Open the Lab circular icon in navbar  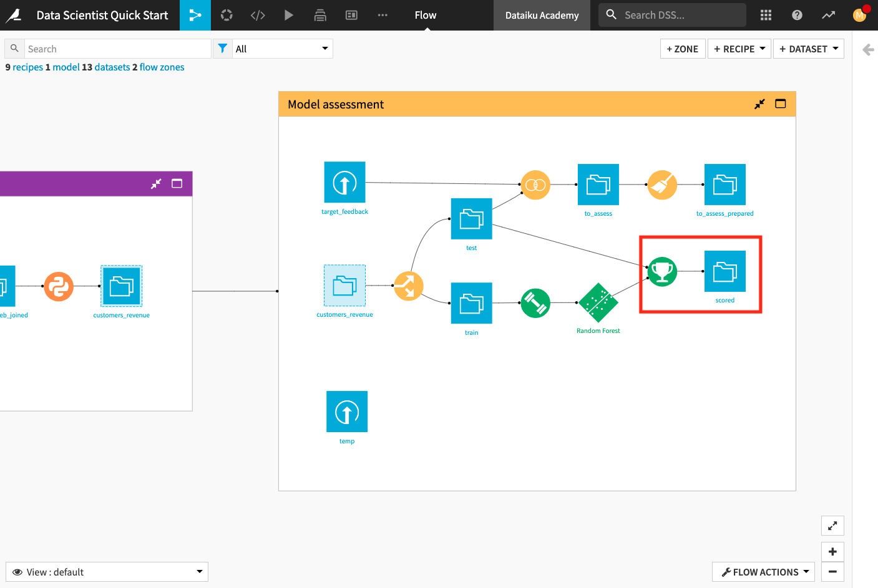pos(227,15)
